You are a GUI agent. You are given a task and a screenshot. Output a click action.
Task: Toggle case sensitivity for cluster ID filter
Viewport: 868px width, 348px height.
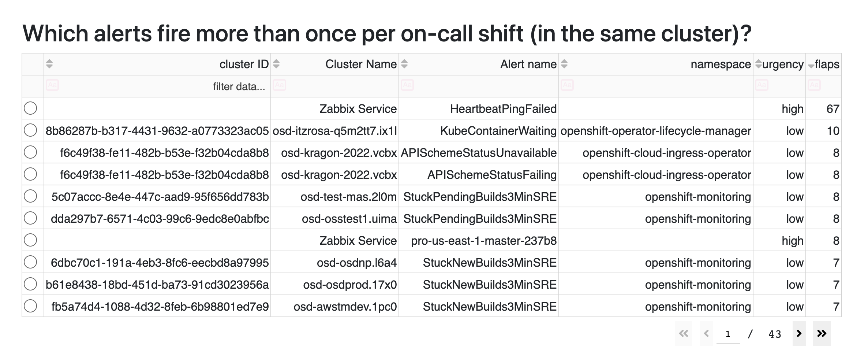[x=52, y=85]
